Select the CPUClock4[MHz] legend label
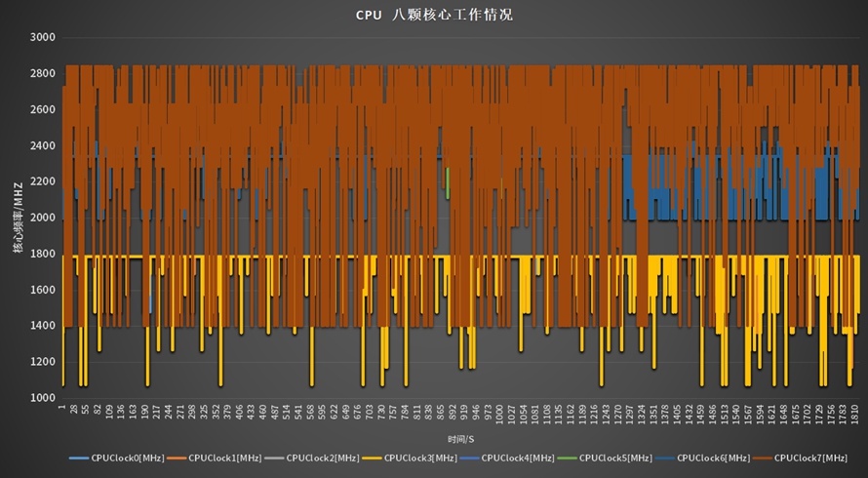 coord(518,458)
